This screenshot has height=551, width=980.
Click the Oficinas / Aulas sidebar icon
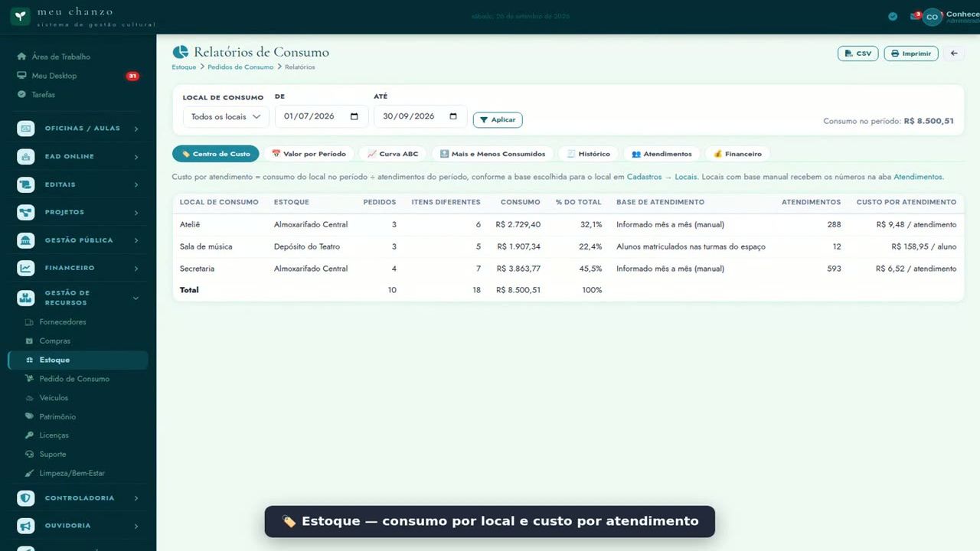click(x=26, y=129)
